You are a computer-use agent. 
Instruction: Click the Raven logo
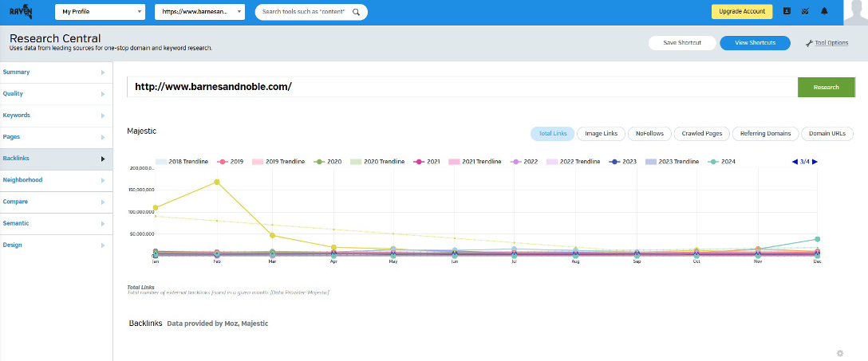tap(21, 11)
